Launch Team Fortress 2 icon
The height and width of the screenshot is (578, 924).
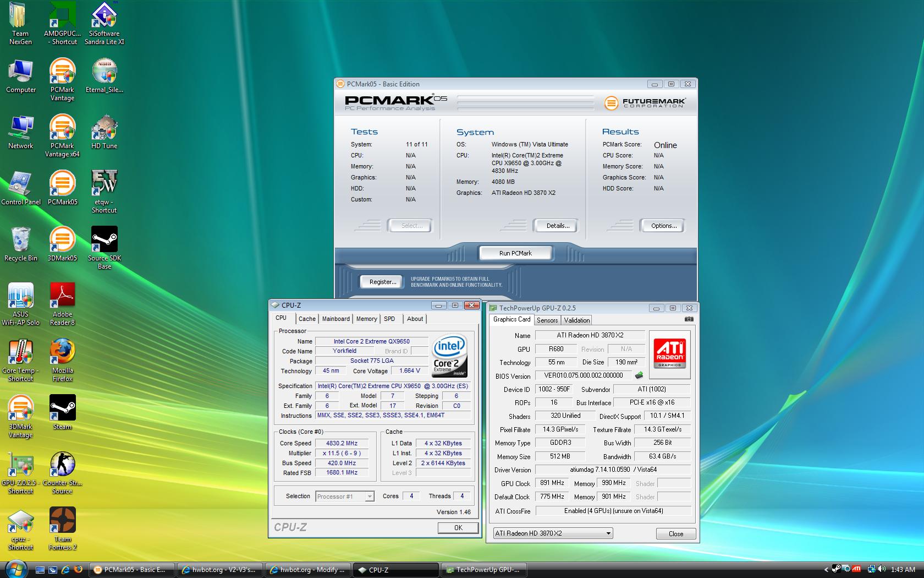pos(62,530)
